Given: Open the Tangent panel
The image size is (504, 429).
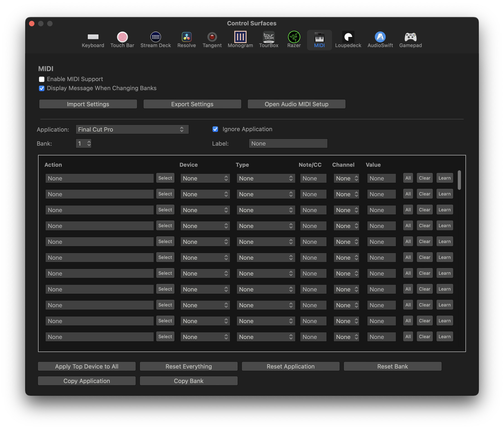Looking at the screenshot, I should point(212,40).
